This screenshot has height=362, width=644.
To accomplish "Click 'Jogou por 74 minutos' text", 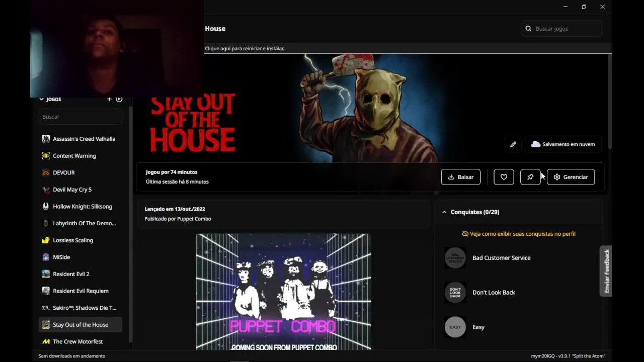I will (x=172, y=172).
